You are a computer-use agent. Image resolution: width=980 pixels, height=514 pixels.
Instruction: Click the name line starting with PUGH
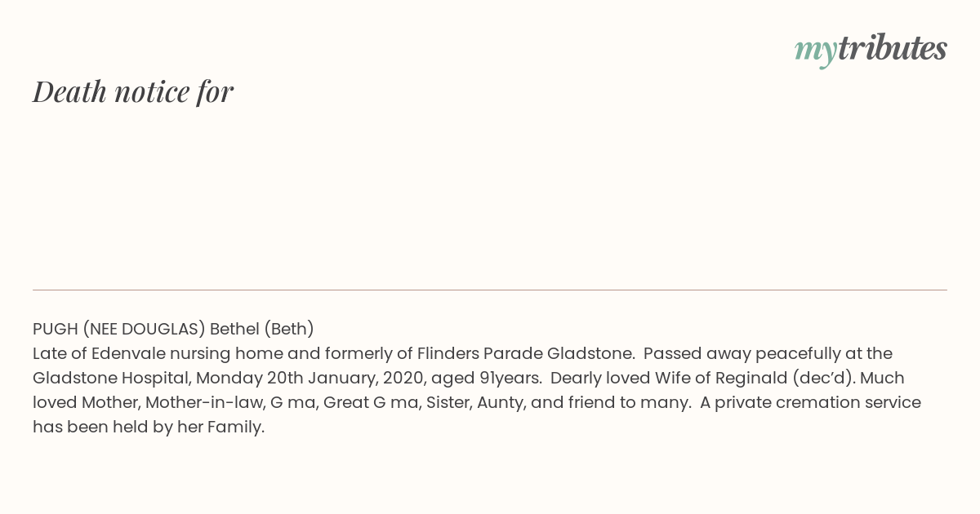pos(173,329)
